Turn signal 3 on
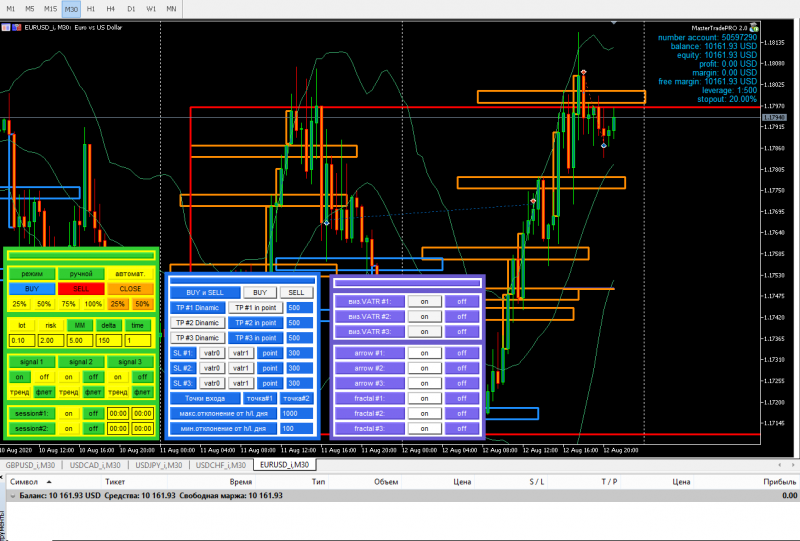The image size is (800, 541). point(118,377)
